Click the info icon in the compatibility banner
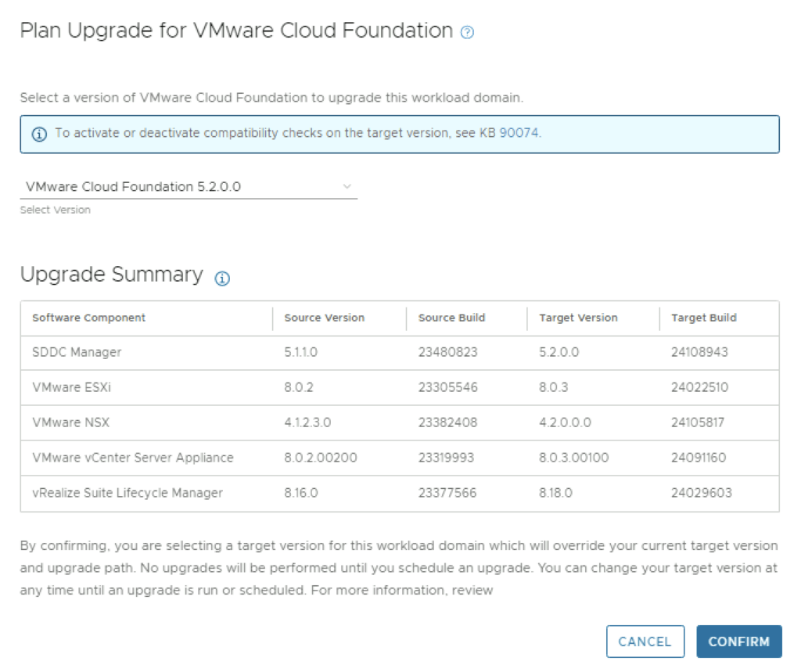Viewport: 801px width, 672px height. (39, 134)
